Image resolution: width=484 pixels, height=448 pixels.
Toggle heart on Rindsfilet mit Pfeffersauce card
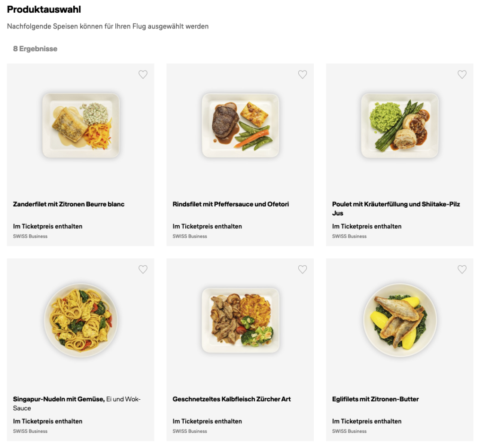pos(302,74)
